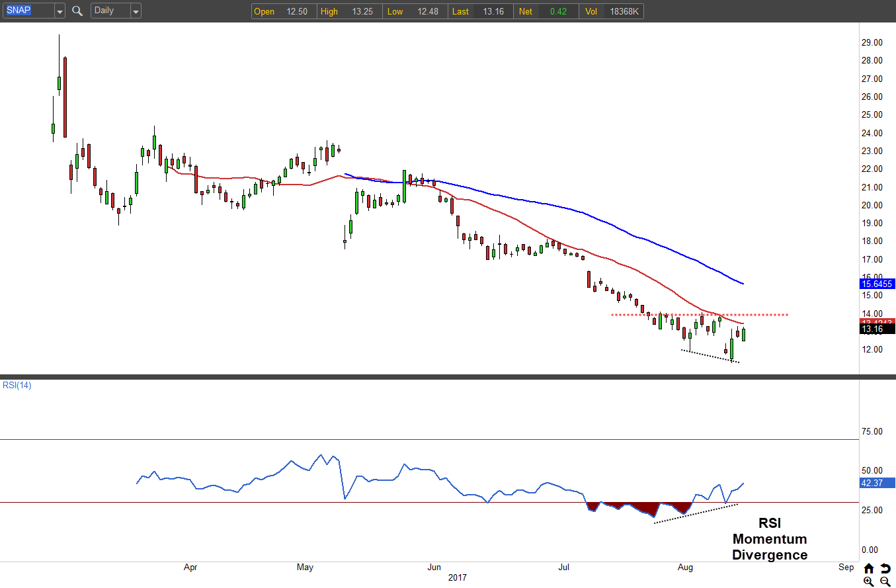896x588 pixels.
Task: Click the black 13.16 last price tag
Action: [876, 329]
